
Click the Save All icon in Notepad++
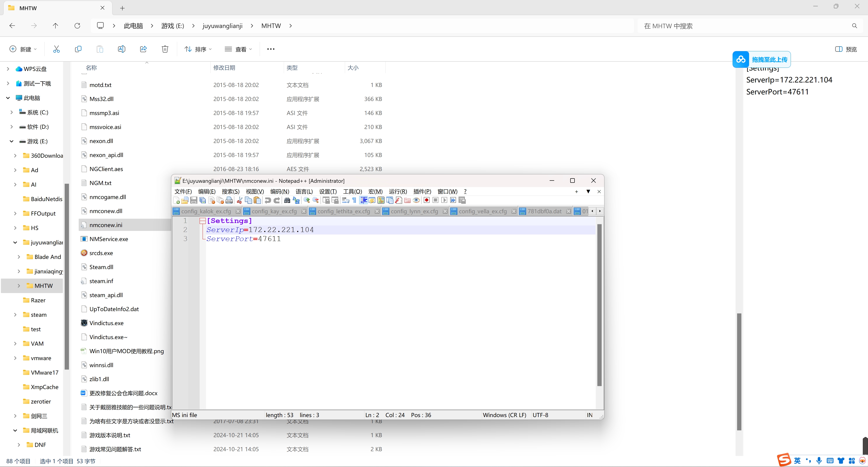coord(203,200)
